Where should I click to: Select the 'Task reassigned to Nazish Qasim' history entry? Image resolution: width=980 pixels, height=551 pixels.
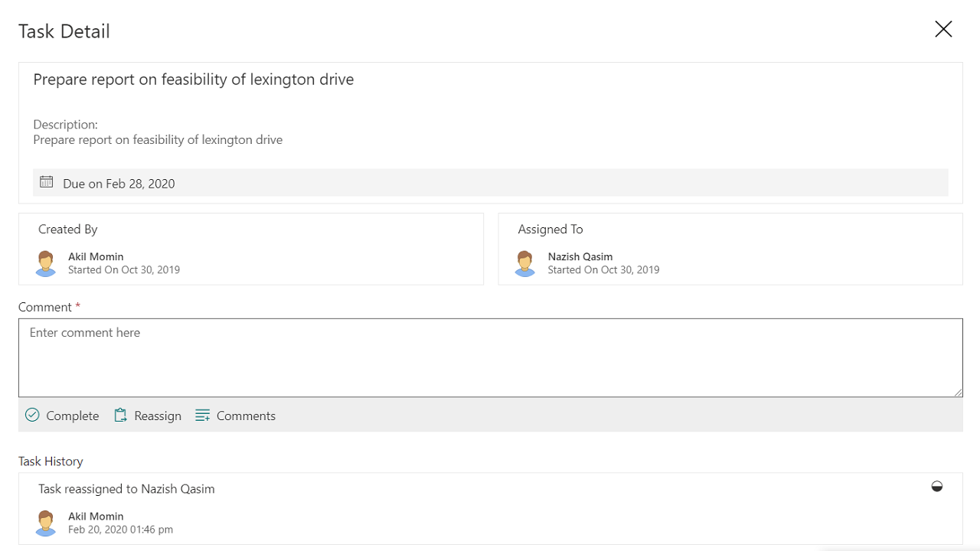tap(126, 489)
